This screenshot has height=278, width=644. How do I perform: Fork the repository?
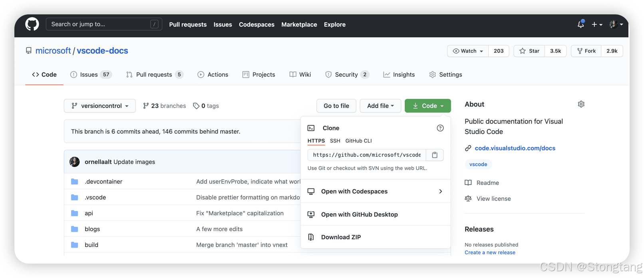[x=586, y=51]
